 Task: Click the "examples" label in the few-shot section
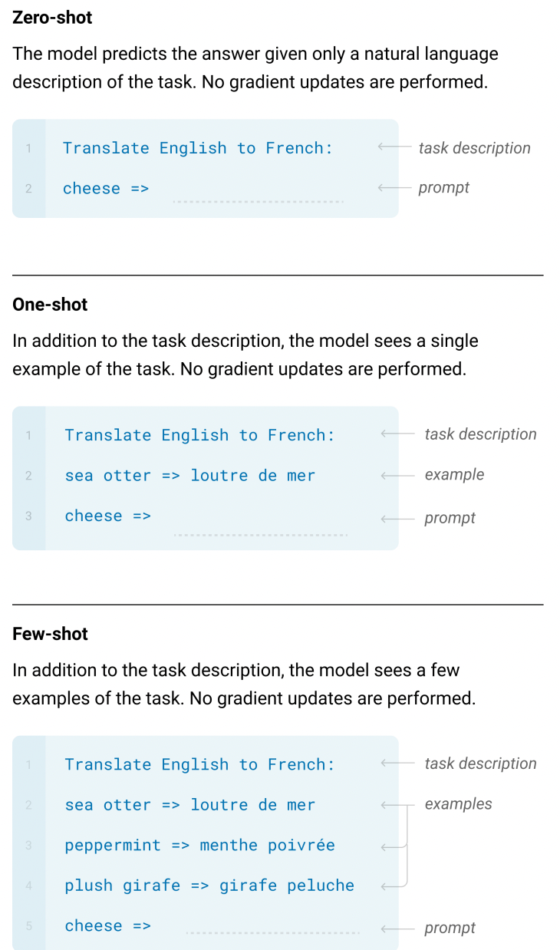[458, 804]
